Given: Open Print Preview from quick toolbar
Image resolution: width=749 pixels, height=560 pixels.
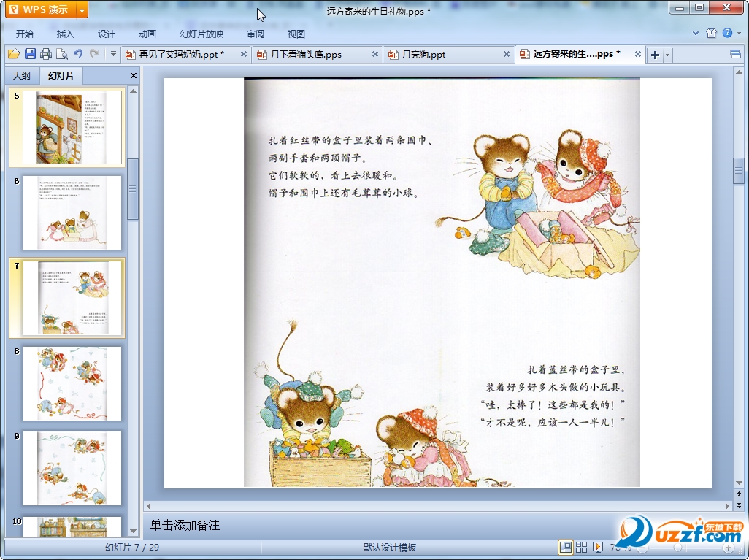Looking at the screenshot, I should (x=62, y=54).
